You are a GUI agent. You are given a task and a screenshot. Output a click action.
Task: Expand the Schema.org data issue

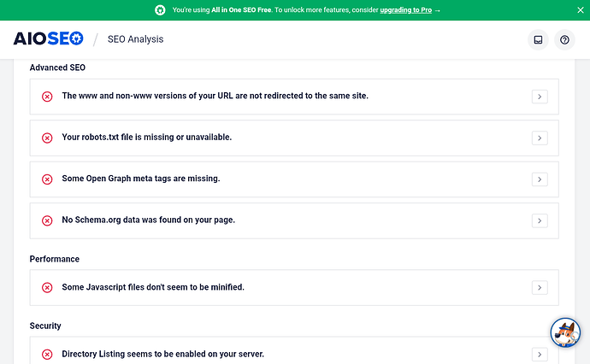pos(540,220)
